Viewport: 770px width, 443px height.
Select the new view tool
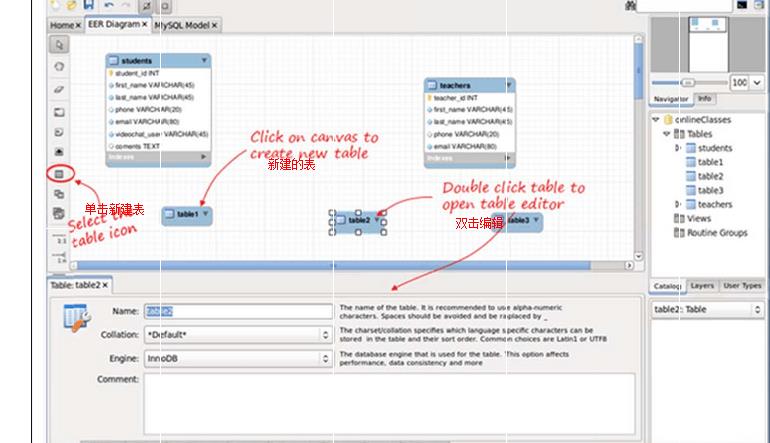[59, 194]
